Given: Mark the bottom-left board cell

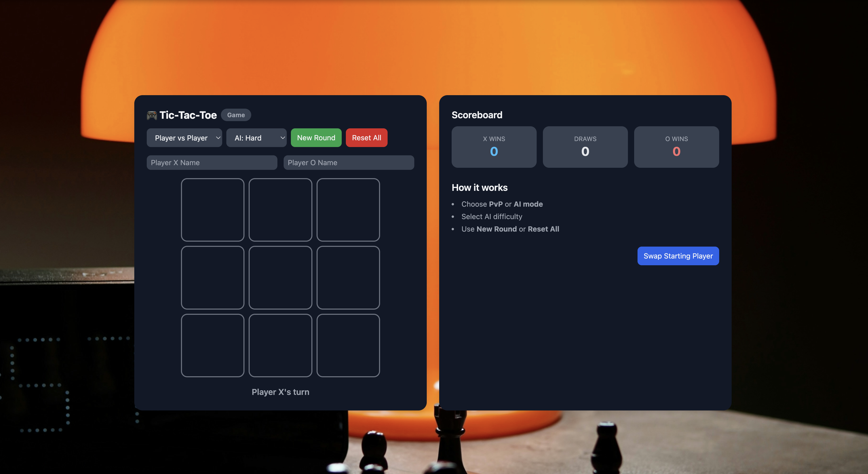Looking at the screenshot, I should 212,345.
